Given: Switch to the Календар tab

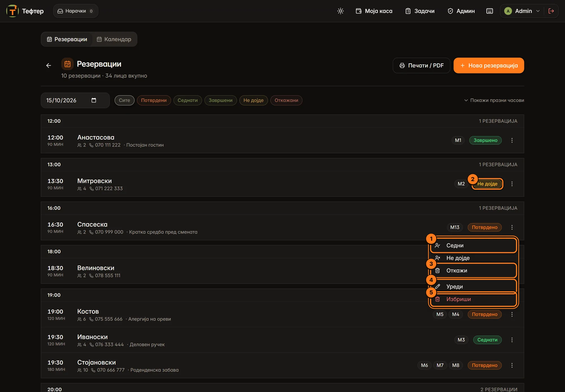Looking at the screenshot, I should point(114,39).
